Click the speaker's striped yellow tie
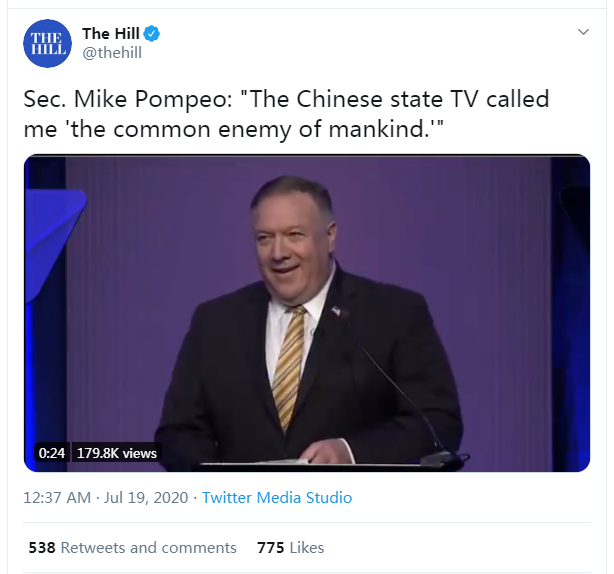Image resolution: width=614 pixels, height=574 pixels. [290, 365]
